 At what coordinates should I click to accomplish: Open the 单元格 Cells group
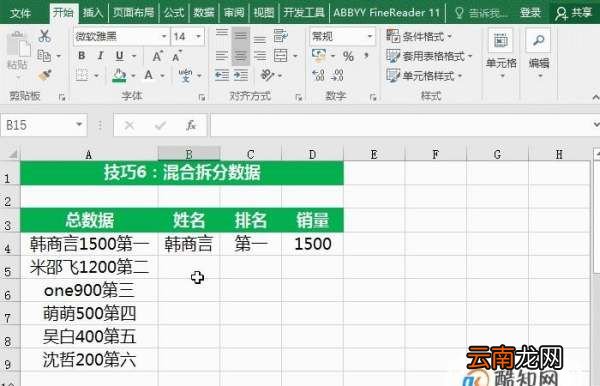[501, 54]
